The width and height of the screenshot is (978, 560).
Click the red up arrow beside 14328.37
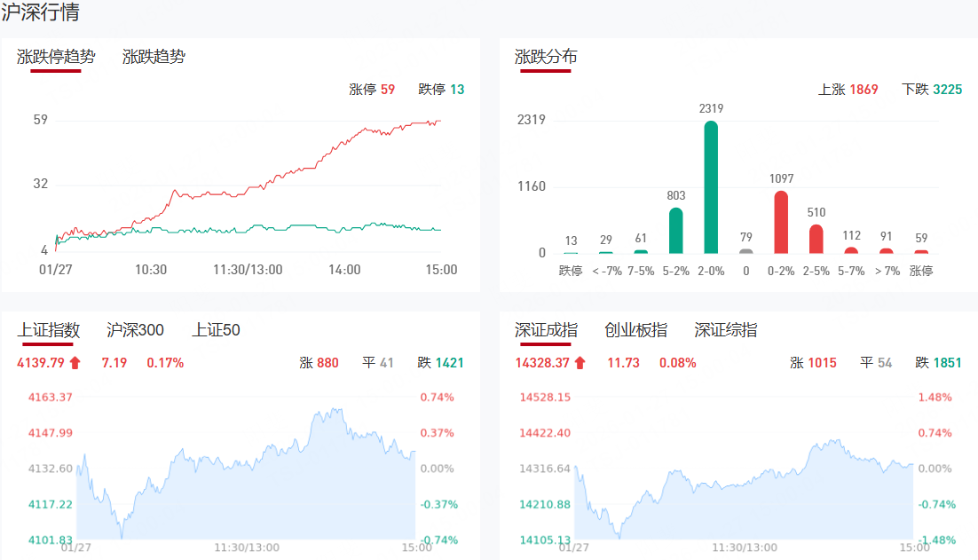coord(580,363)
